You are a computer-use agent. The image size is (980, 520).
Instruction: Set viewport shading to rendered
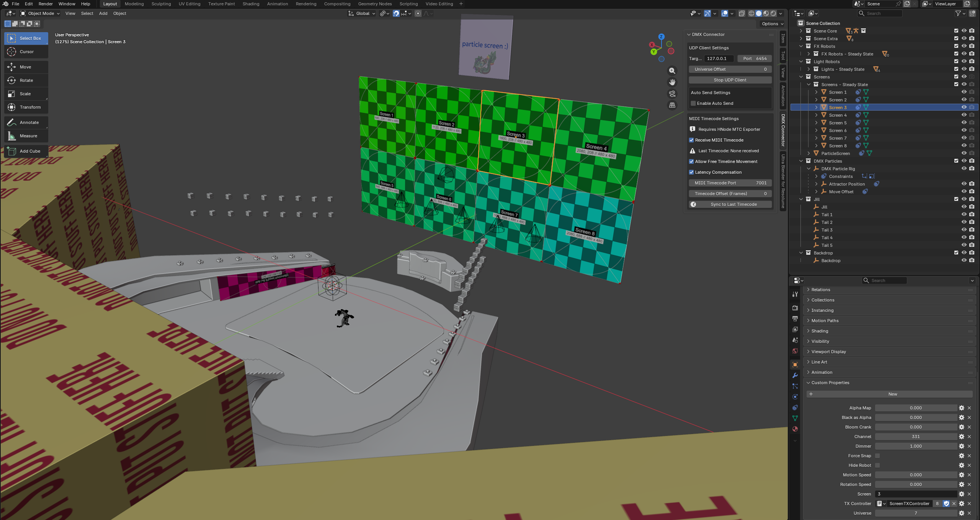773,13
